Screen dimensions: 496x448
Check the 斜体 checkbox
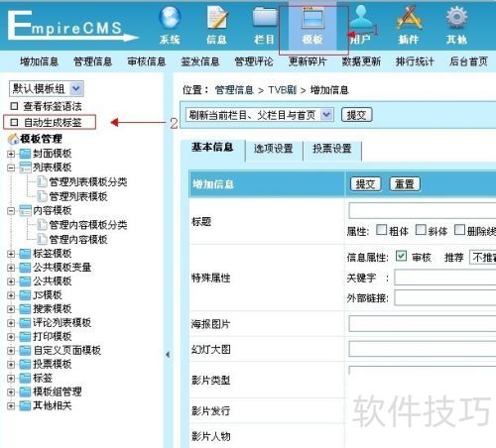click(x=421, y=229)
